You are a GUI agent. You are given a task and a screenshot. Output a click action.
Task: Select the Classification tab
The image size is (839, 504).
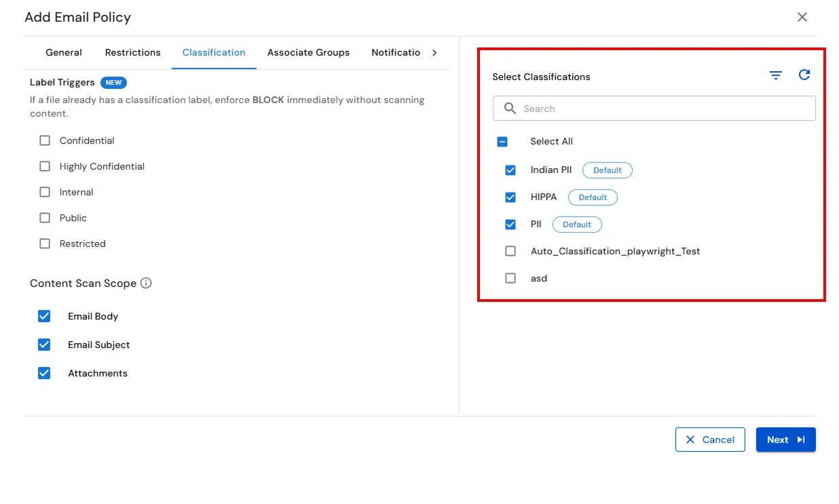[x=214, y=52]
